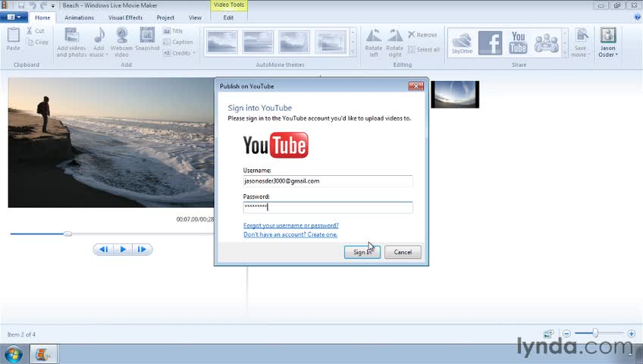
Task: Click Cancel in Publish on YouTube dialog
Action: click(403, 252)
